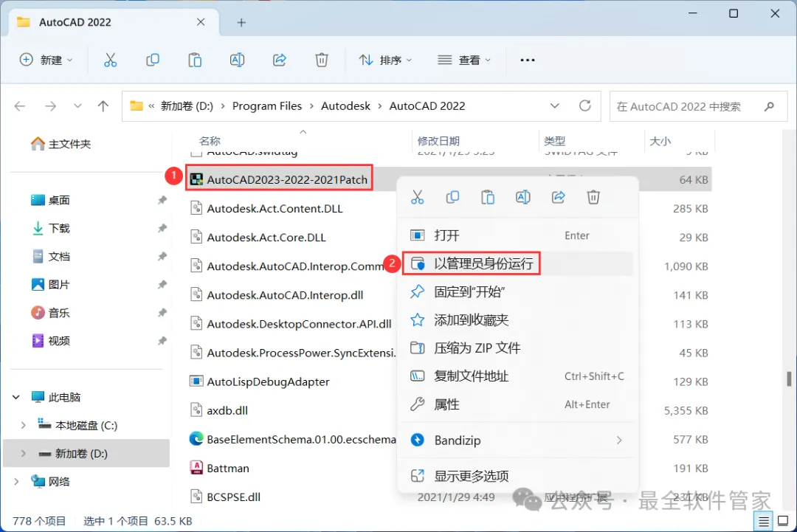The image size is (797, 532).
Task: Choose 打开 in context menu
Action: (x=517, y=235)
